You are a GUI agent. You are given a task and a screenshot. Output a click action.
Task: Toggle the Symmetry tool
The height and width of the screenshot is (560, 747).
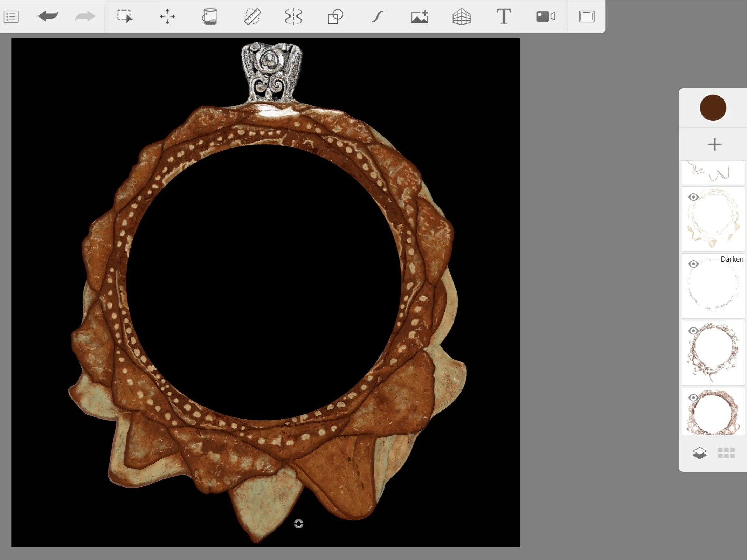point(293,16)
